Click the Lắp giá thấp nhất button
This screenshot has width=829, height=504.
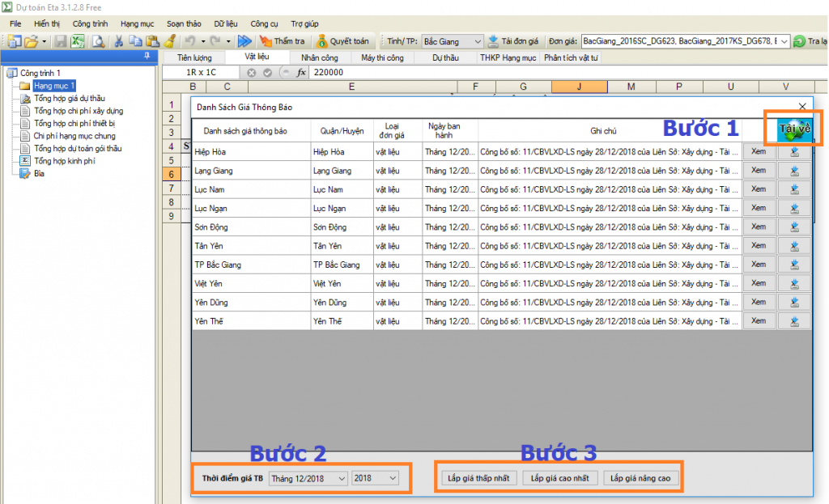[x=478, y=478]
